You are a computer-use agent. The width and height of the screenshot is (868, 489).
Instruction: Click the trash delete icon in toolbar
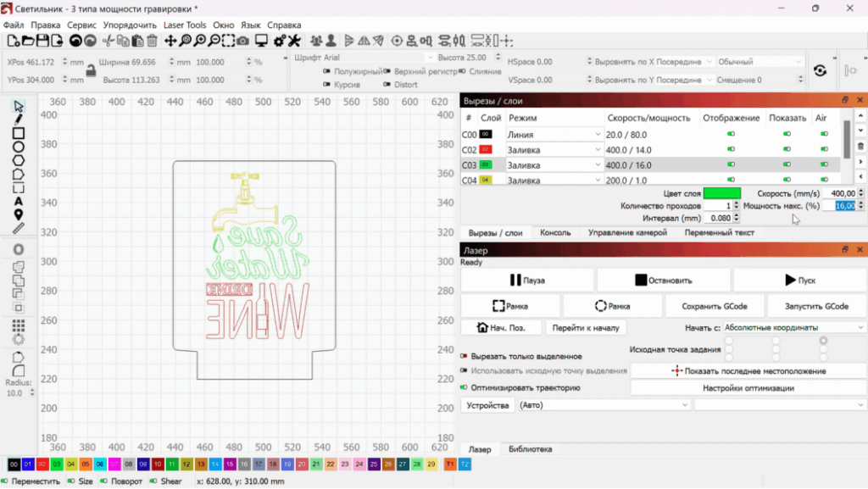click(152, 41)
